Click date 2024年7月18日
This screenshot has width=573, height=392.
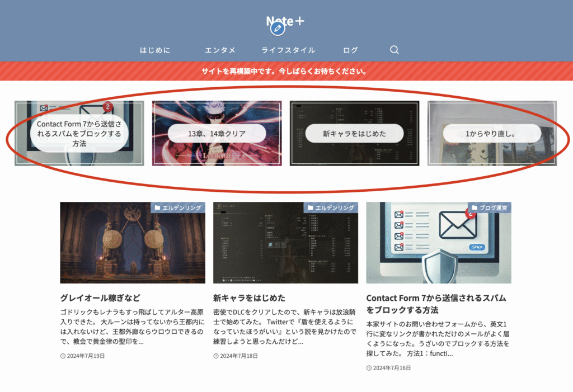tap(236, 356)
